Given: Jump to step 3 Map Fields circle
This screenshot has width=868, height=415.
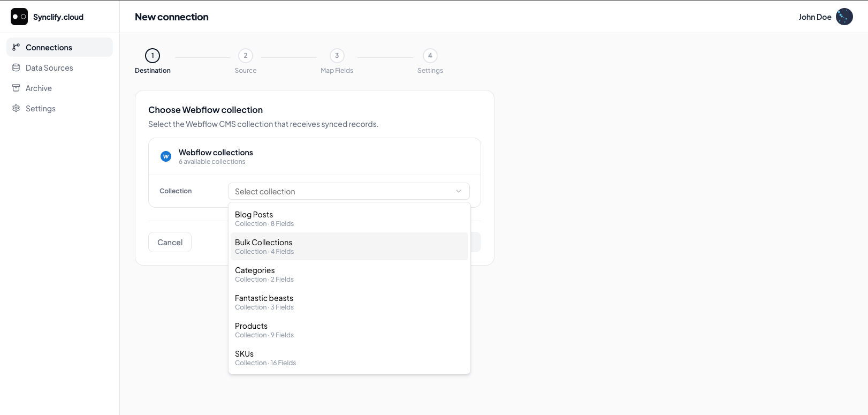Looking at the screenshot, I should click(337, 56).
